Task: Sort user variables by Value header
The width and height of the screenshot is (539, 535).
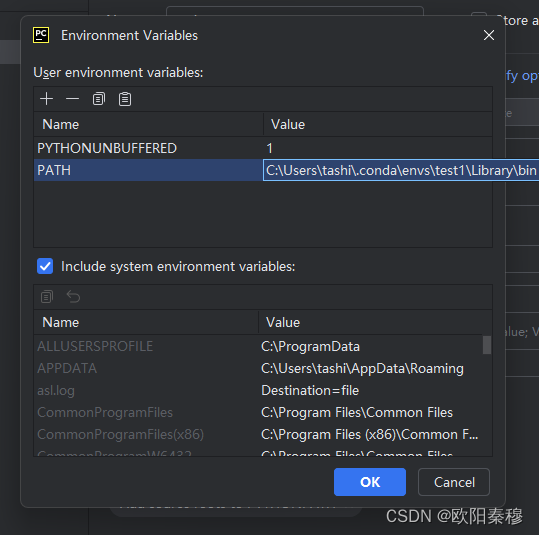Action: click(378, 124)
